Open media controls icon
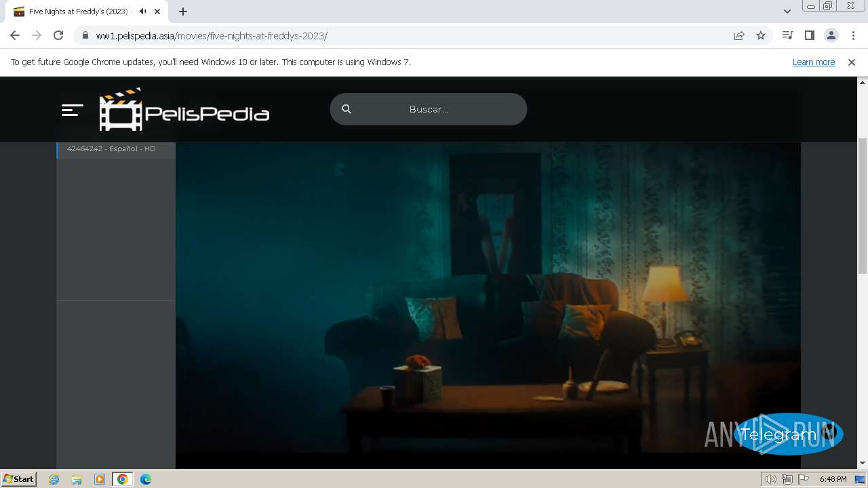This screenshot has height=488, width=868. [x=787, y=35]
